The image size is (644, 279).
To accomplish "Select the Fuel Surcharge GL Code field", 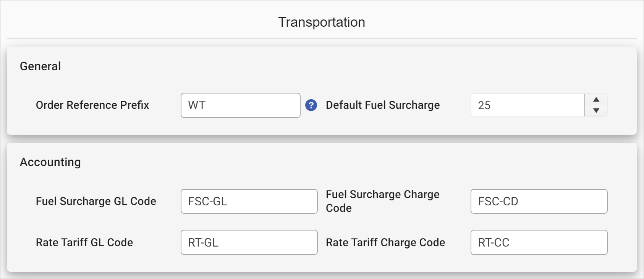I will point(249,201).
